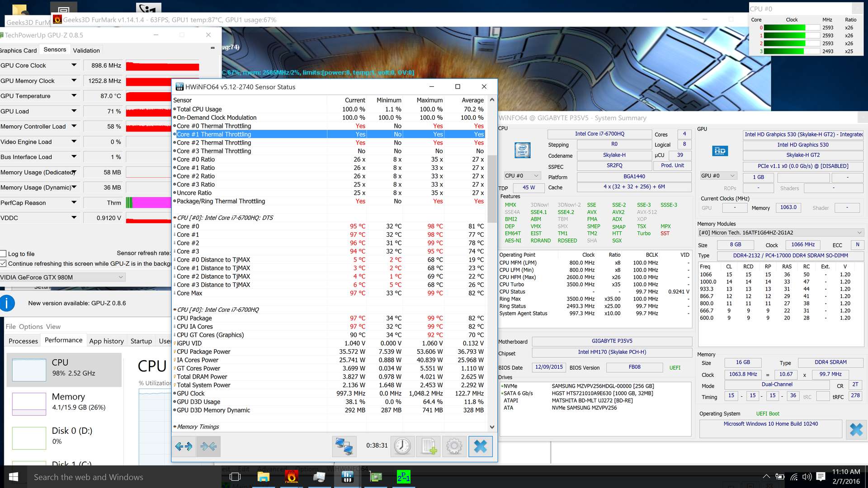868x488 pixels.
Task: Open the network remote monitoring computers icon
Action: point(344,446)
